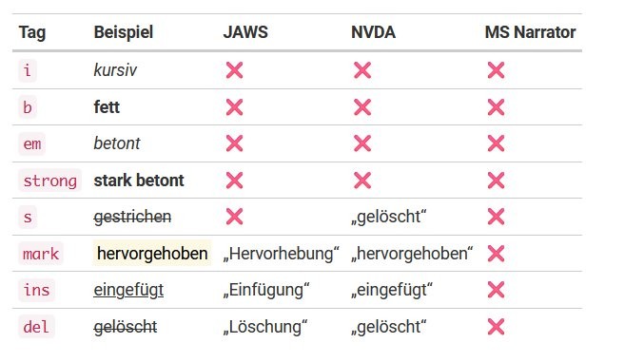
Task: Click the red X for s under JAWS
Action: [x=234, y=217]
